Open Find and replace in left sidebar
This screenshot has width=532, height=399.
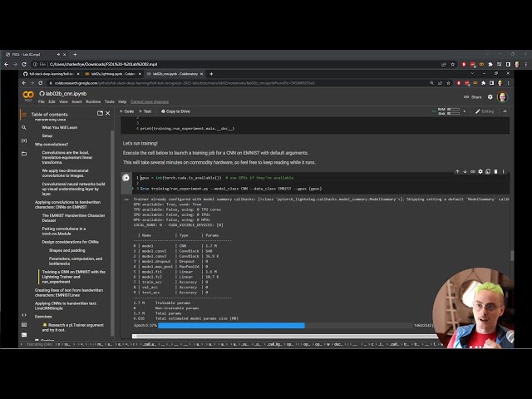pyautogui.click(x=24, y=127)
